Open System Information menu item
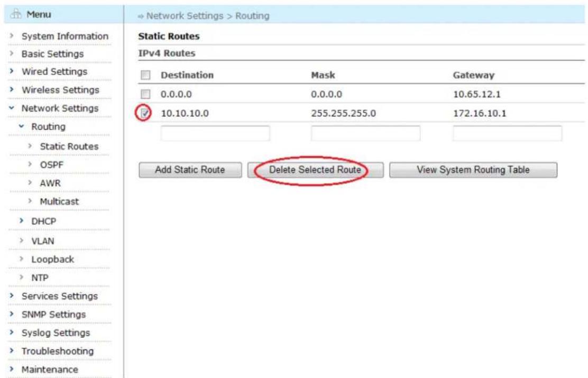The image size is (588, 378). pos(65,36)
